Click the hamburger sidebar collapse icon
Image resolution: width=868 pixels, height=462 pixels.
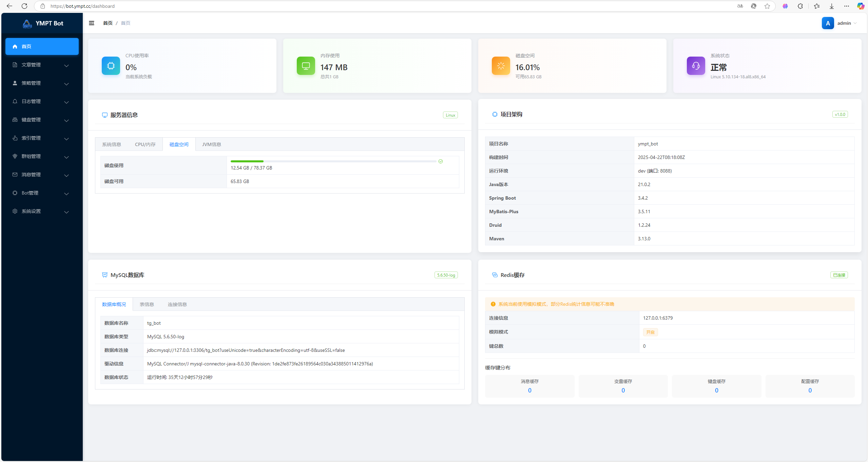point(92,23)
